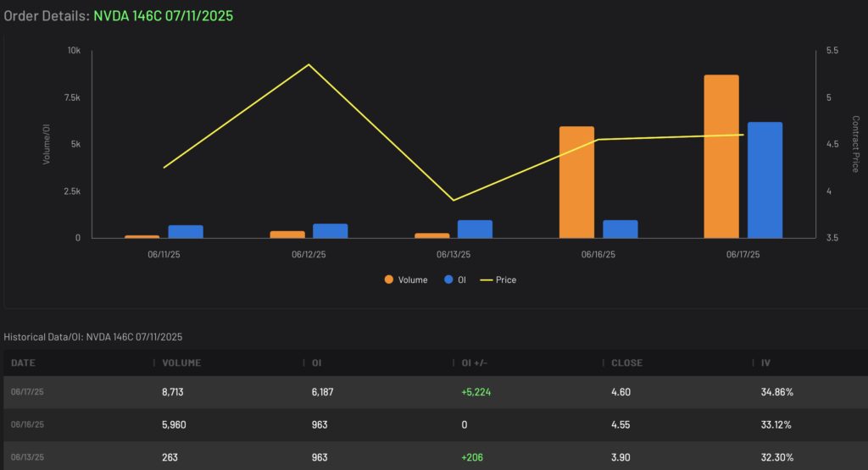Sort table by the DATE column header

[23, 362]
